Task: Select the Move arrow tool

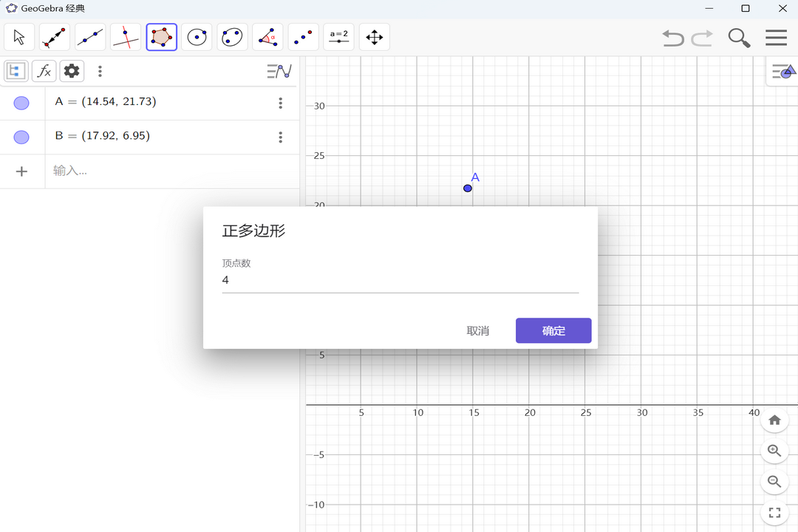Action: [x=18, y=37]
